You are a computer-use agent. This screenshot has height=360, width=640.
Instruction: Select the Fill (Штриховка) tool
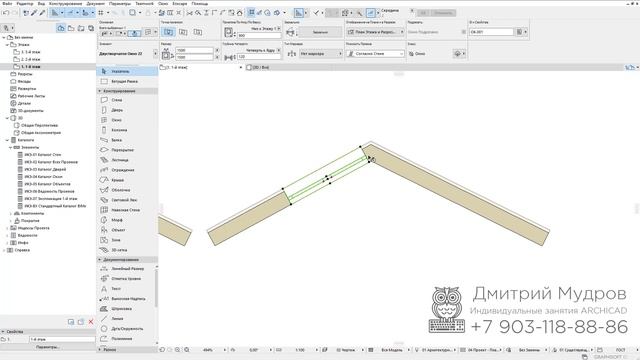[x=126, y=309]
